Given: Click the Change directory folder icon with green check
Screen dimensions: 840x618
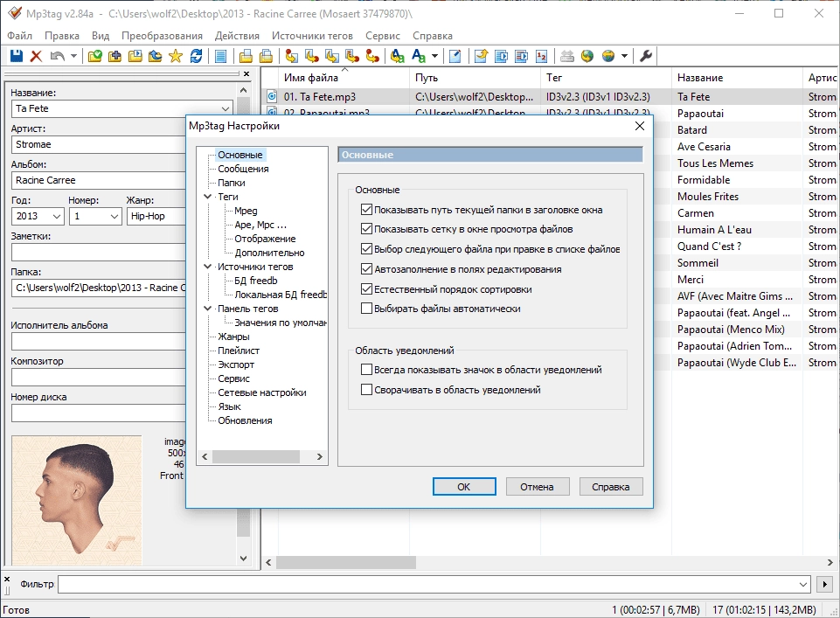Looking at the screenshot, I should (x=94, y=56).
